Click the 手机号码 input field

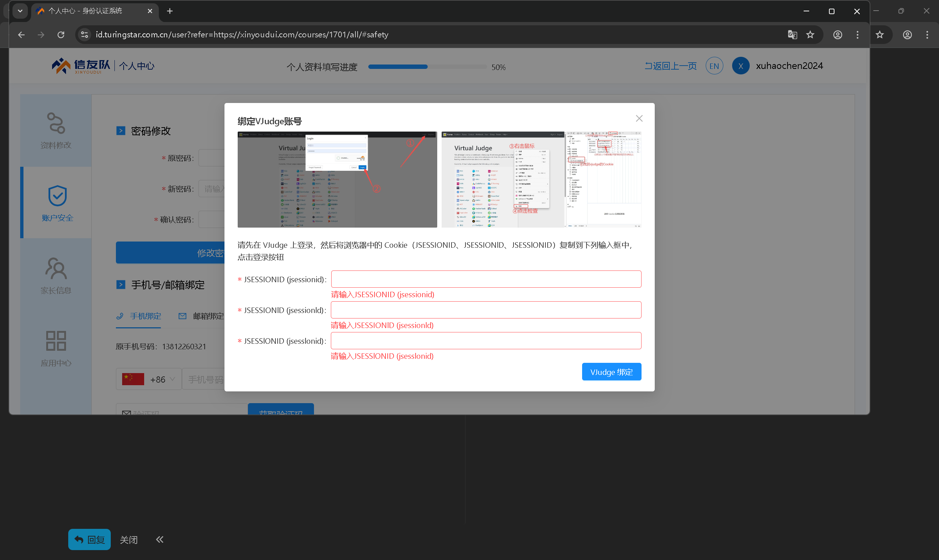point(204,379)
